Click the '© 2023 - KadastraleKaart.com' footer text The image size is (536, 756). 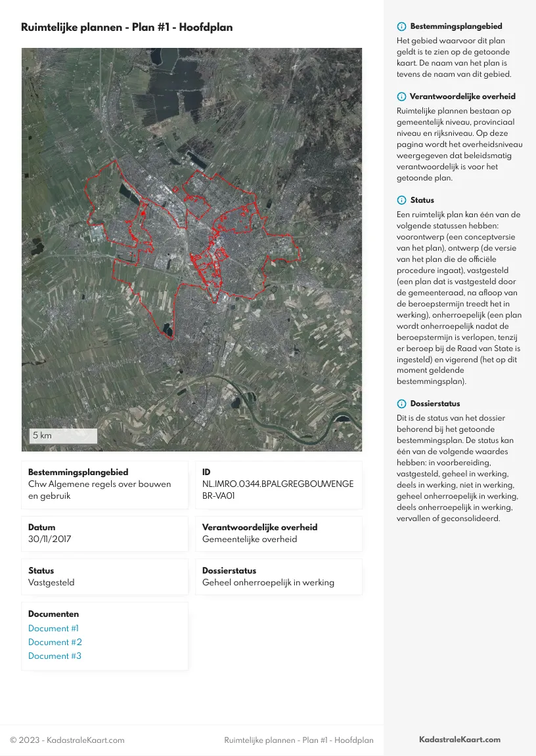(x=67, y=740)
